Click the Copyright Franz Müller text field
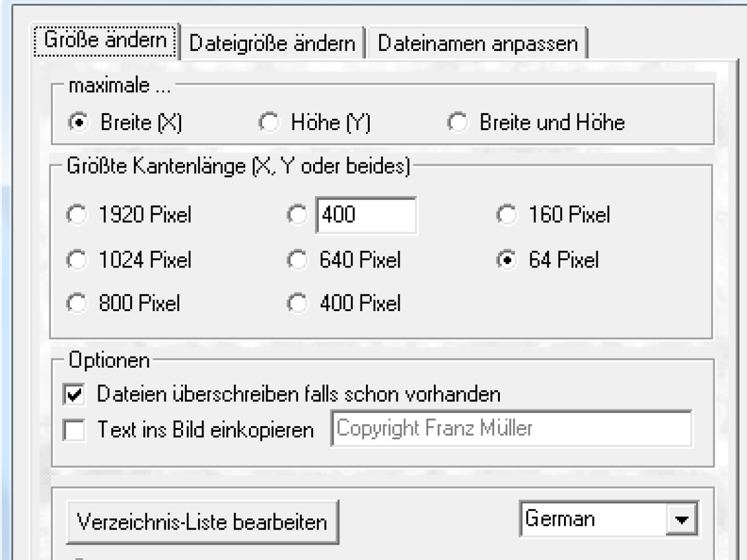This screenshot has width=747, height=560. [x=511, y=428]
